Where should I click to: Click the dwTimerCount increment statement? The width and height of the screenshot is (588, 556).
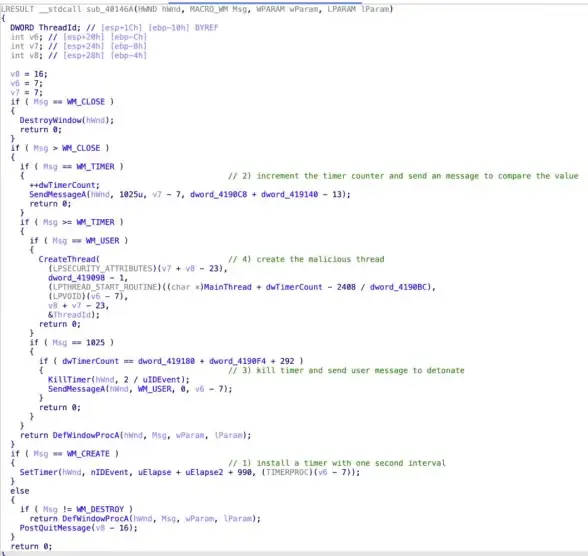pyautogui.click(x=64, y=185)
